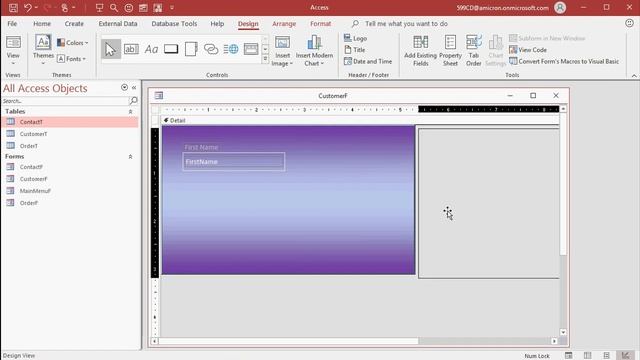Collapse the navigation pane with shutter button
The image size is (640, 360).
pos(134,87)
